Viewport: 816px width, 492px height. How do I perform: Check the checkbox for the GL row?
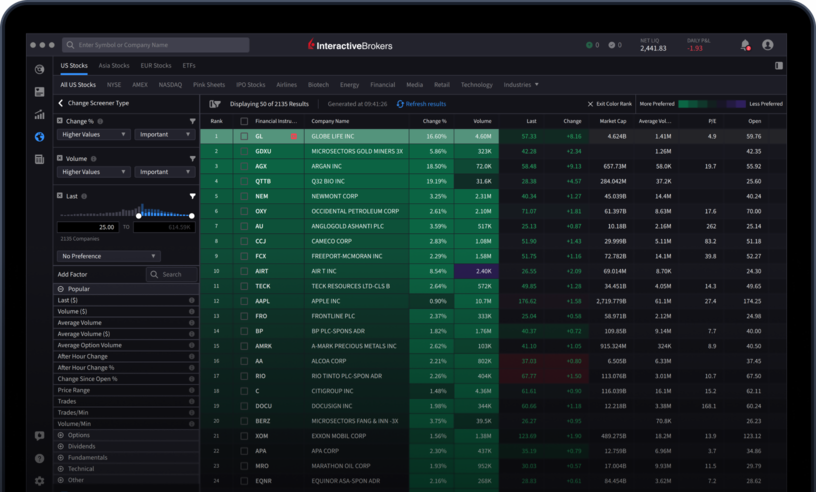click(x=243, y=135)
